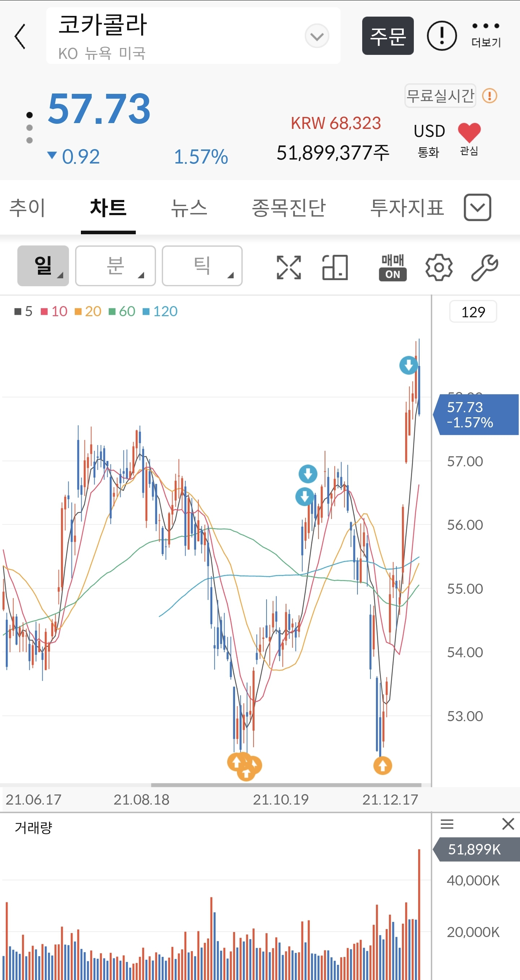Screen dimensions: 520x980
Task: Expand the tab list chevron box
Action: (477, 207)
